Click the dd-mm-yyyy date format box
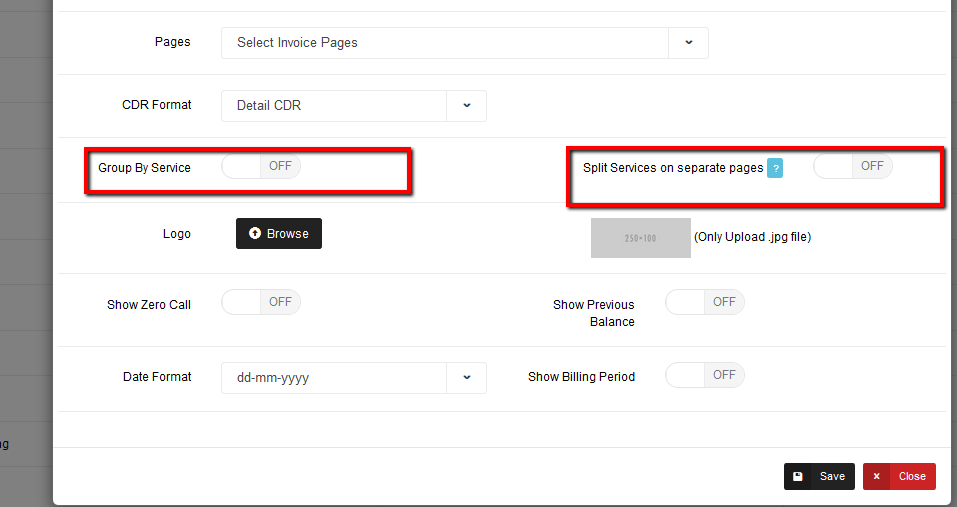 (334, 378)
